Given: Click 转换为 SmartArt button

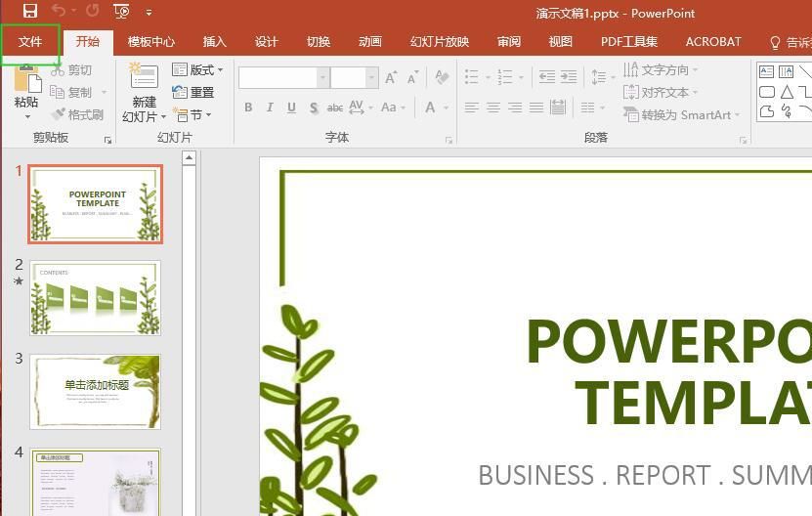Looking at the screenshot, I should (681, 114).
